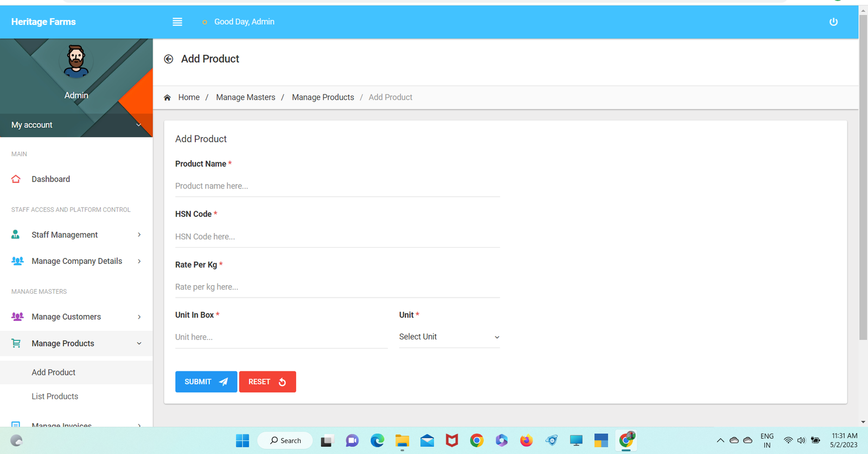Submit the product form
Viewport: 868px width, 454px height.
[x=206, y=382]
